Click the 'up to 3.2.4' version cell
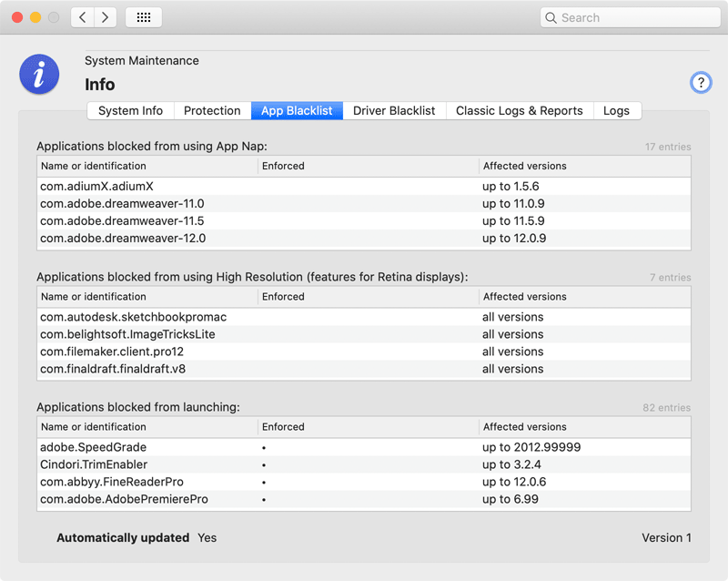 [511, 464]
